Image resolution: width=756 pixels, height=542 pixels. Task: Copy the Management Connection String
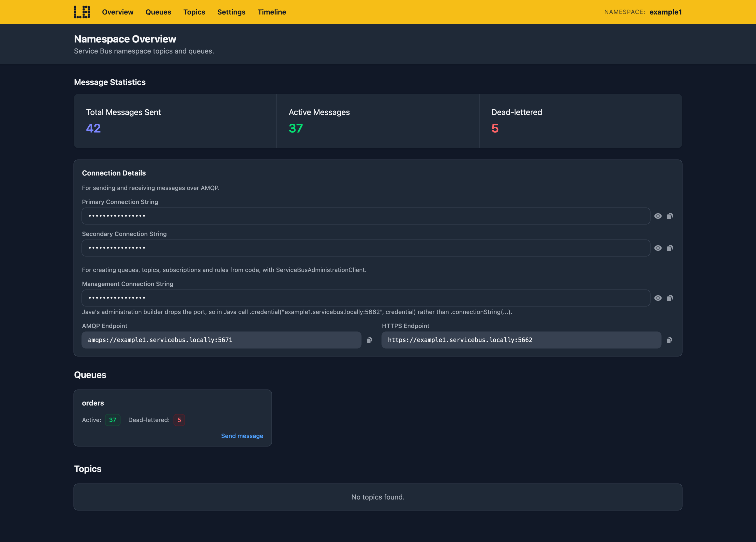tap(670, 298)
